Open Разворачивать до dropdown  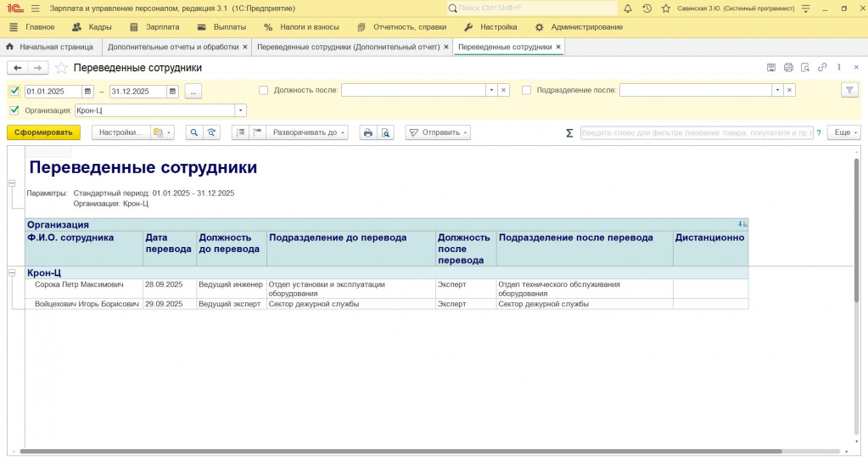click(x=307, y=133)
